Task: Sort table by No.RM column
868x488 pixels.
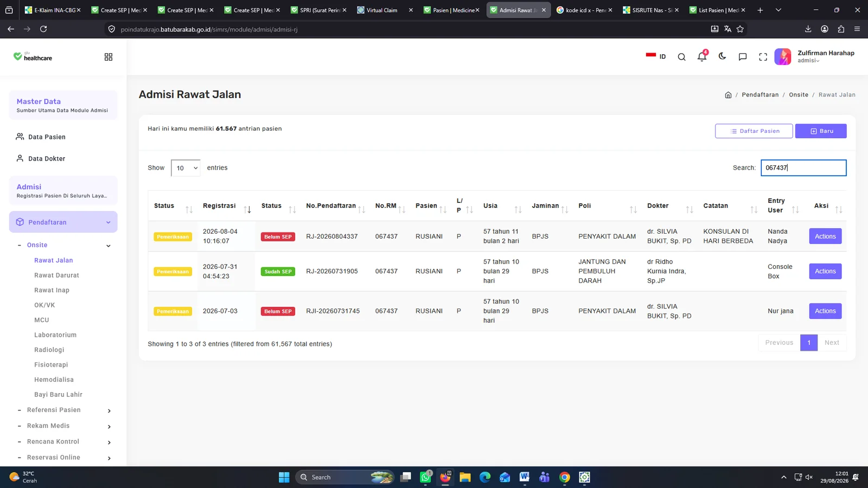Action: click(390, 206)
